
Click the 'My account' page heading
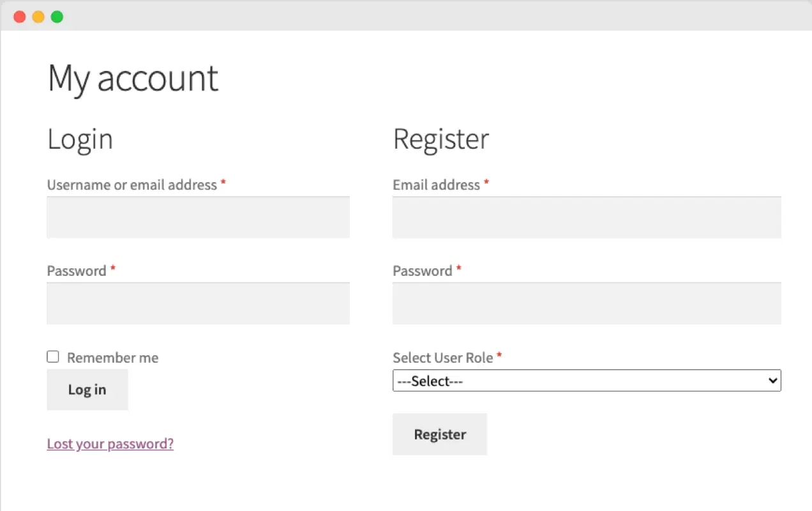(133, 79)
